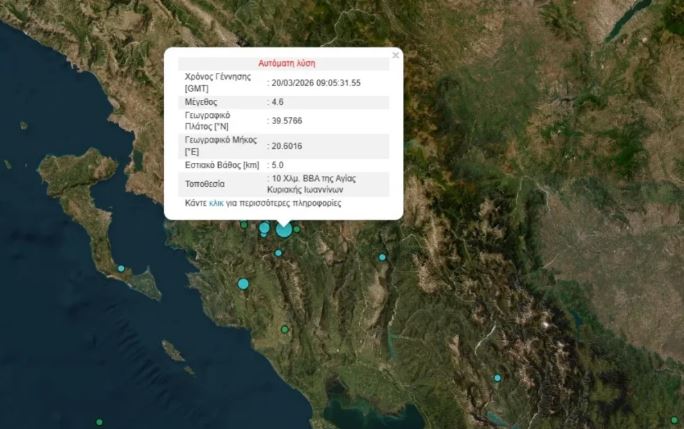684x429 pixels.
Task: Click the magnitude value 4.6
Action: 280,101
